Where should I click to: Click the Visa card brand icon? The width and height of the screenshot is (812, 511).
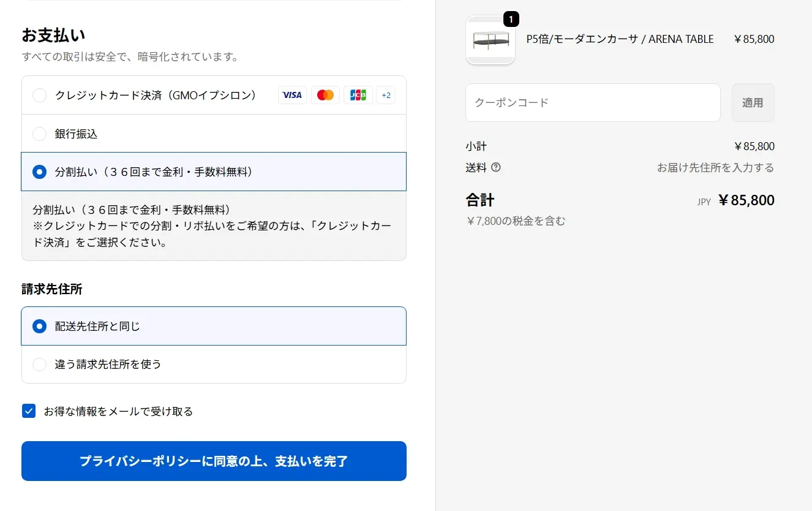coord(292,95)
